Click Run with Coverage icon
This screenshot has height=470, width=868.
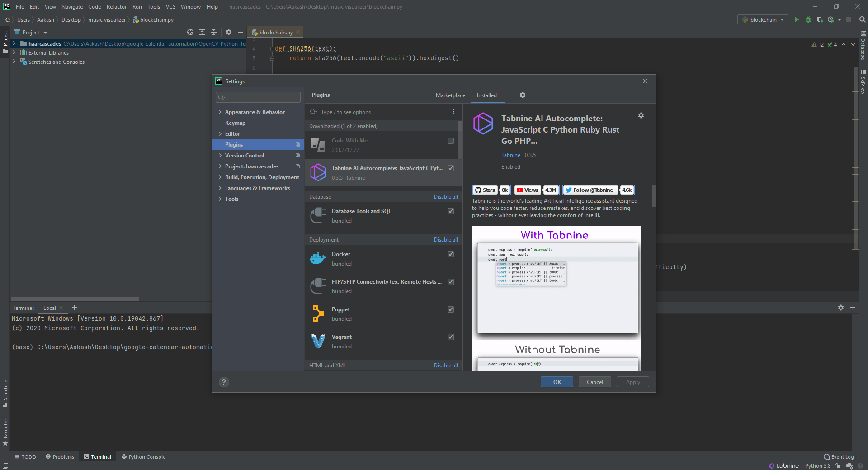tap(820, 19)
